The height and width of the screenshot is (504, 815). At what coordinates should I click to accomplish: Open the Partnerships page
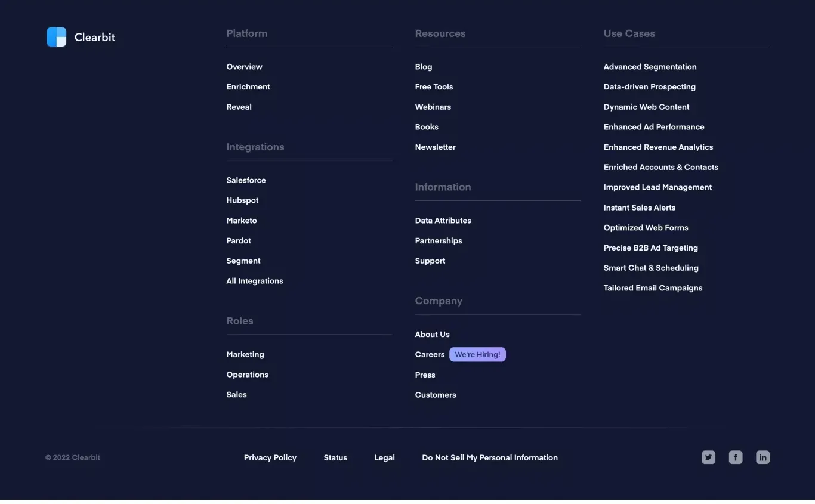pos(439,241)
